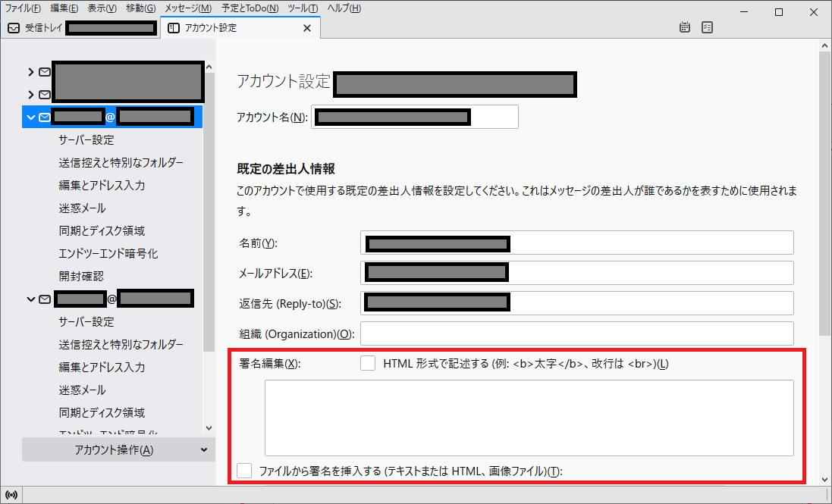Click the メールアドレス input field

tap(576, 273)
